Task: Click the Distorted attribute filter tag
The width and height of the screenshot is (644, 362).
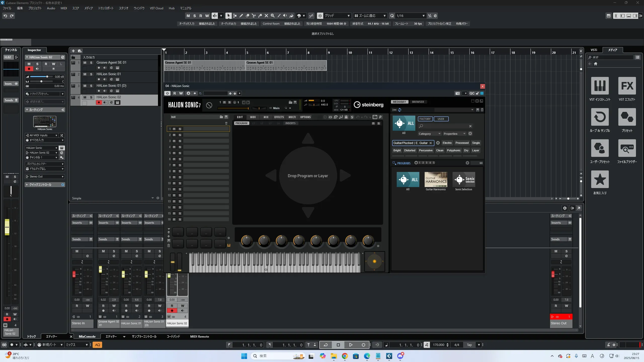Action: pos(410,150)
